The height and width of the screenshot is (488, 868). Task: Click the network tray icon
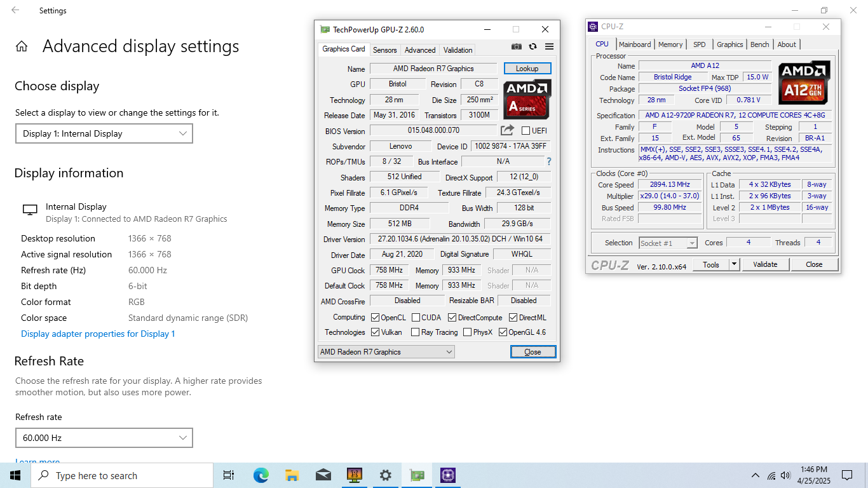[771, 475]
